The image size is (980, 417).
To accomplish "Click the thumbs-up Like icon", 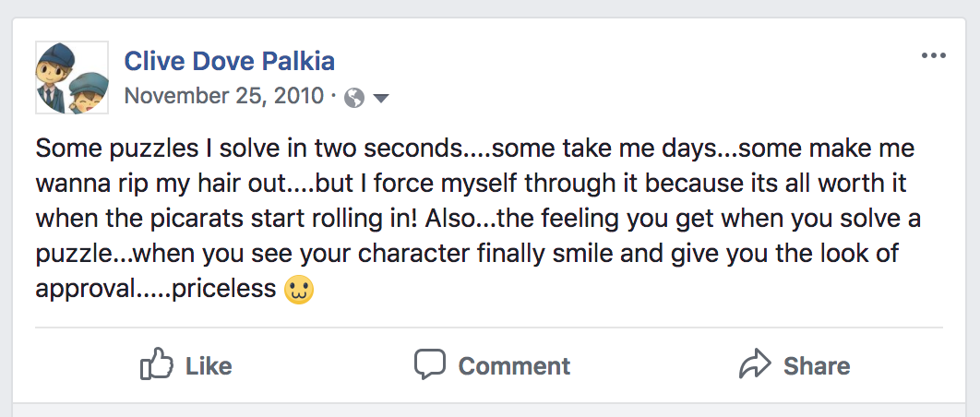I will tap(157, 365).
